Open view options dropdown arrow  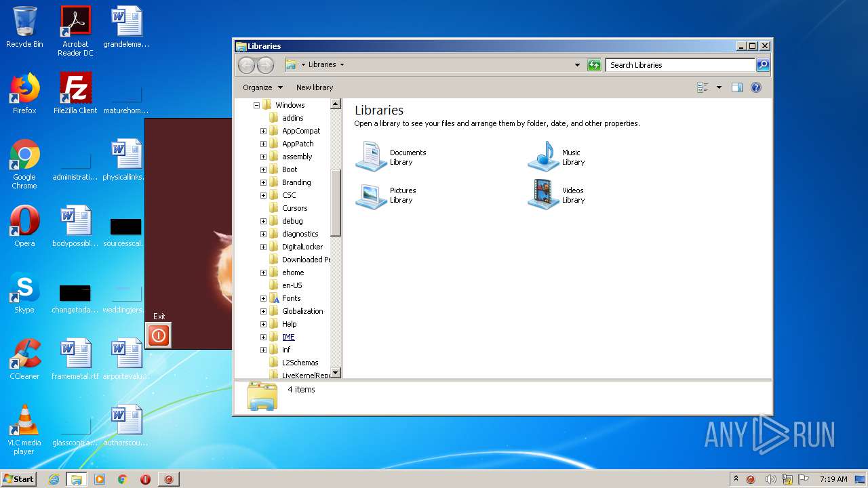click(719, 87)
